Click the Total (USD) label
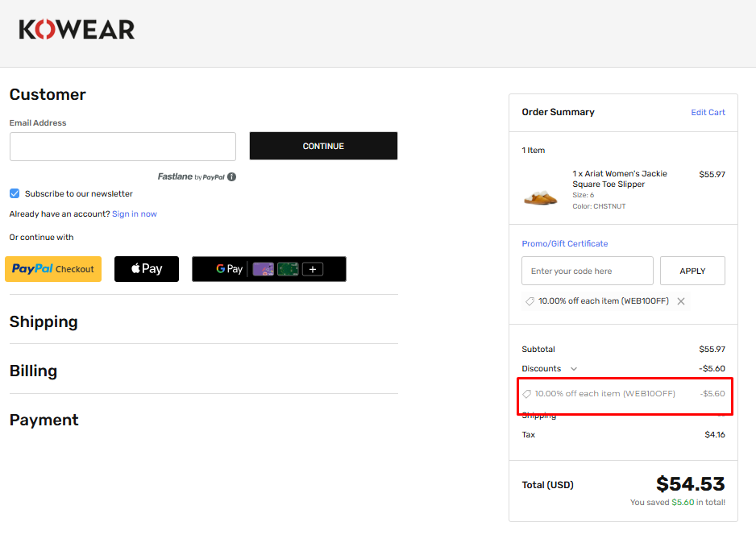The height and width of the screenshot is (547, 756). pyautogui.click(x=548, y=485)
